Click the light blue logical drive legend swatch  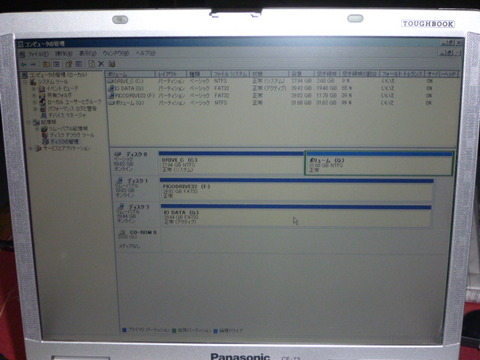pos(215,331)
